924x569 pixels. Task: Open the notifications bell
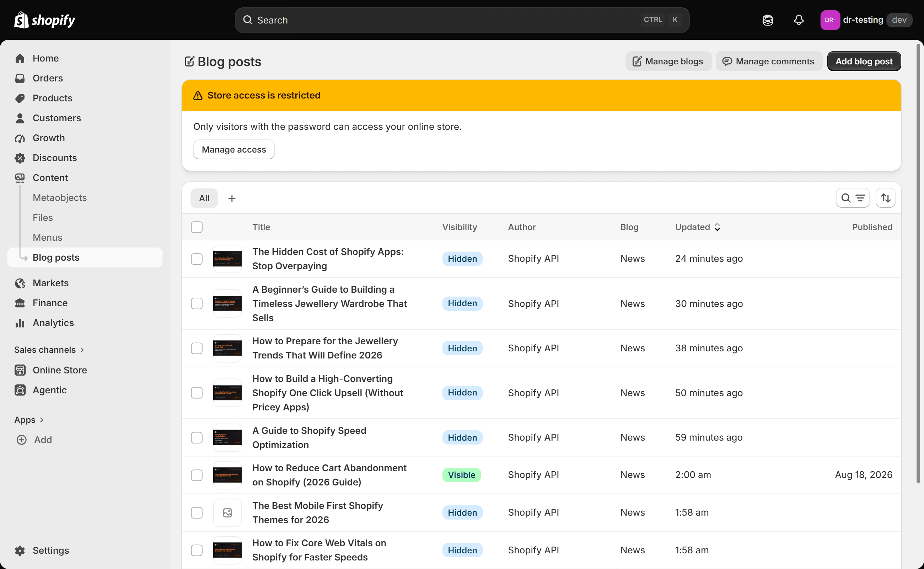pyautogui.click(x=799, y=20)
